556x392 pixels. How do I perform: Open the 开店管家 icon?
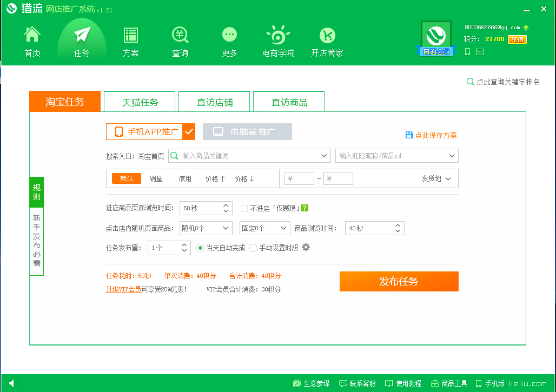[x=327, y=35]
